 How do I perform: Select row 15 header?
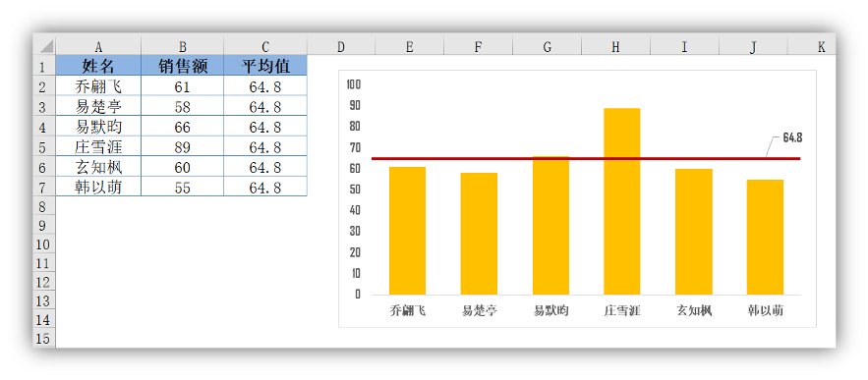[44, 338]
